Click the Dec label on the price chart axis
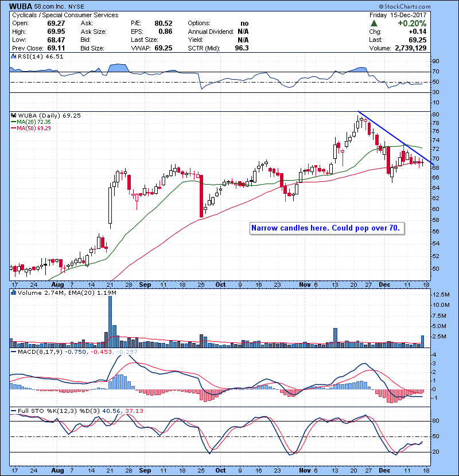Screen dimensions: 459x476 click(x=384, y=285)
